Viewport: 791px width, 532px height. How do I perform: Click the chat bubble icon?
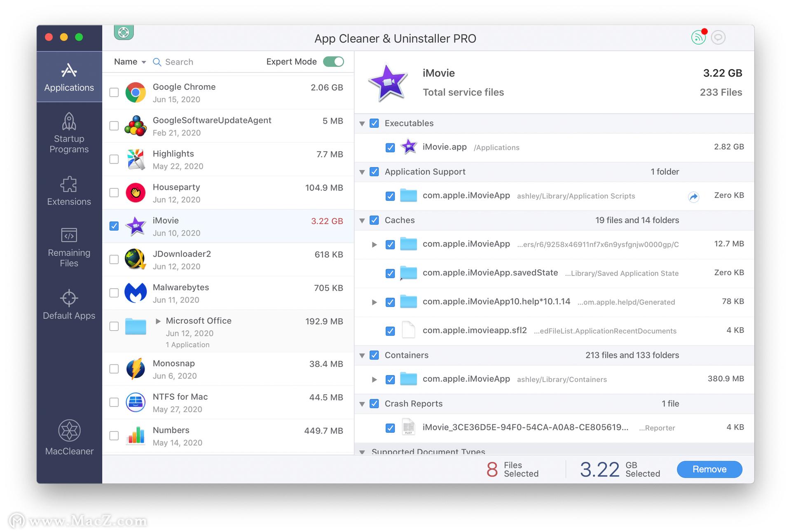click(718, 38)
